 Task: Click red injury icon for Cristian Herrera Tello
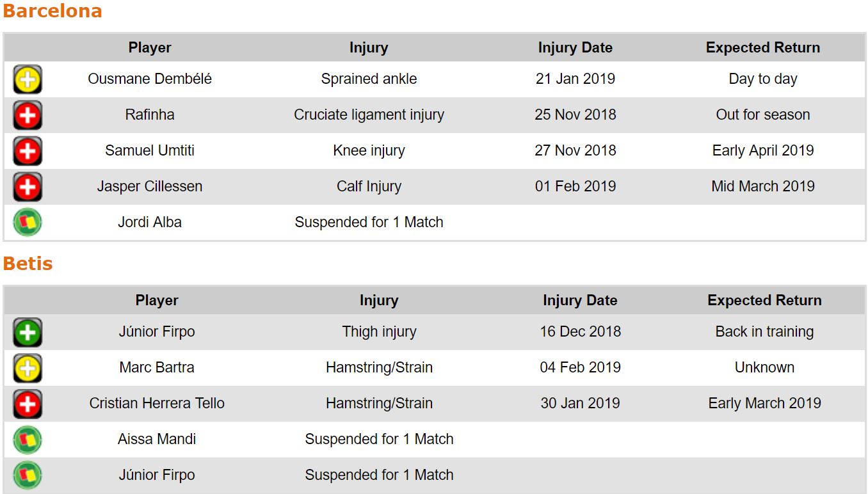pyautogui.click(x=28, y=404)
